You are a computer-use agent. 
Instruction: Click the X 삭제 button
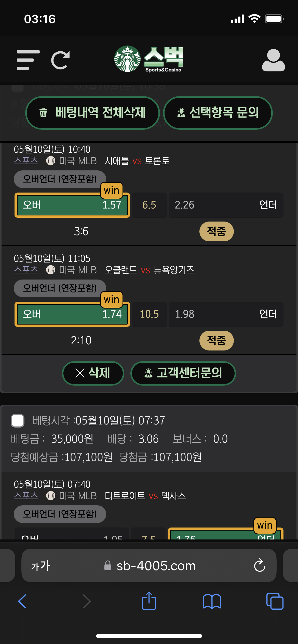(93, 373)
